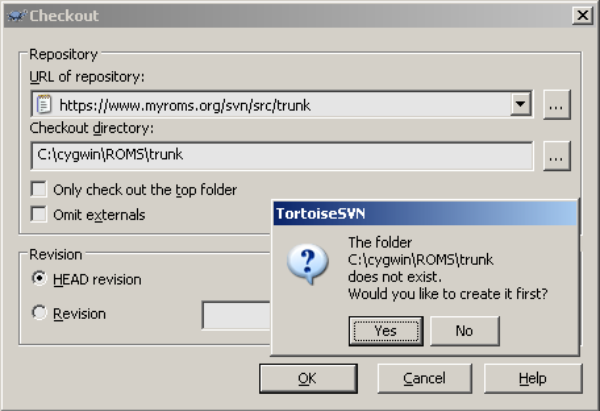The width and height of the screenshot is (600, 411).
Task: Click the TortoiseSVN turtle icon in title bar
Action: click(17, 15)
